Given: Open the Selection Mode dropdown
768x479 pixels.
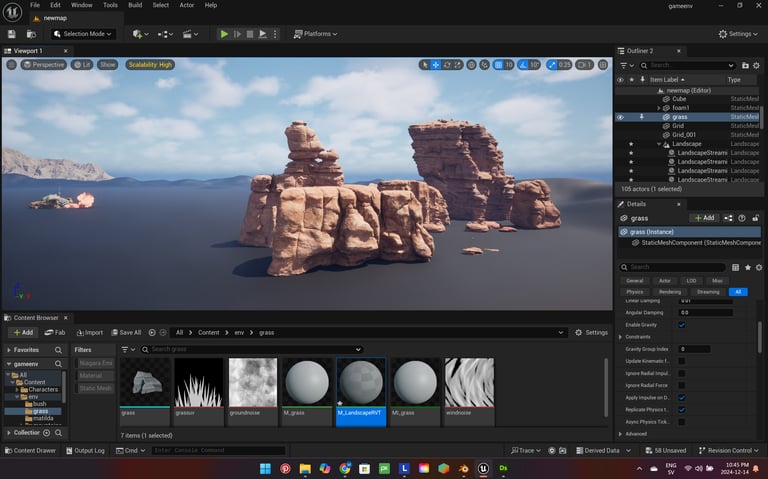Looking at the screenshot, I should click(83, 34).
